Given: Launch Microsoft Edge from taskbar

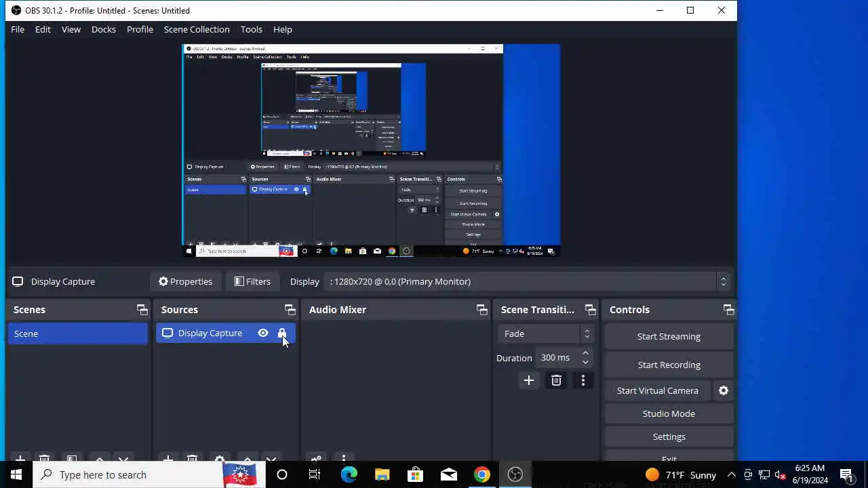Looking at the screenshot, I should pyautogui.click(x=349, y=474).
